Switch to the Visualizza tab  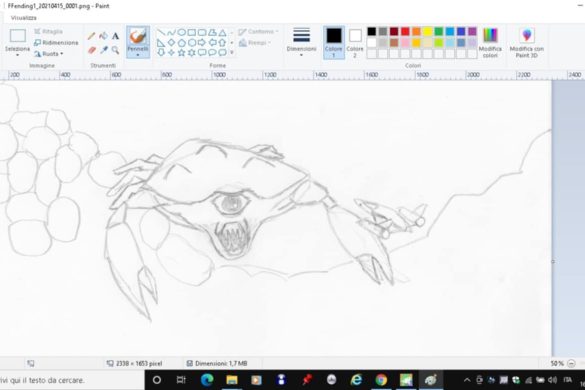click(x=24, y=18)
